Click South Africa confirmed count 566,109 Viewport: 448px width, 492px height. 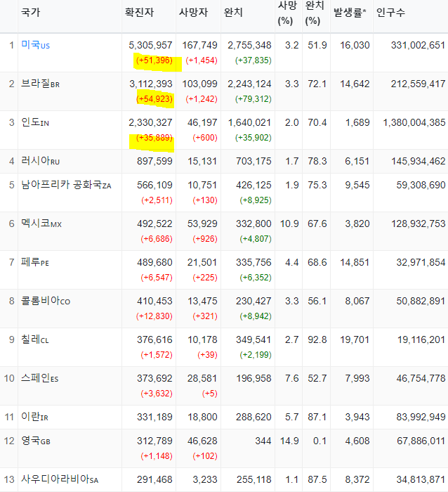[x=154, y=185]
